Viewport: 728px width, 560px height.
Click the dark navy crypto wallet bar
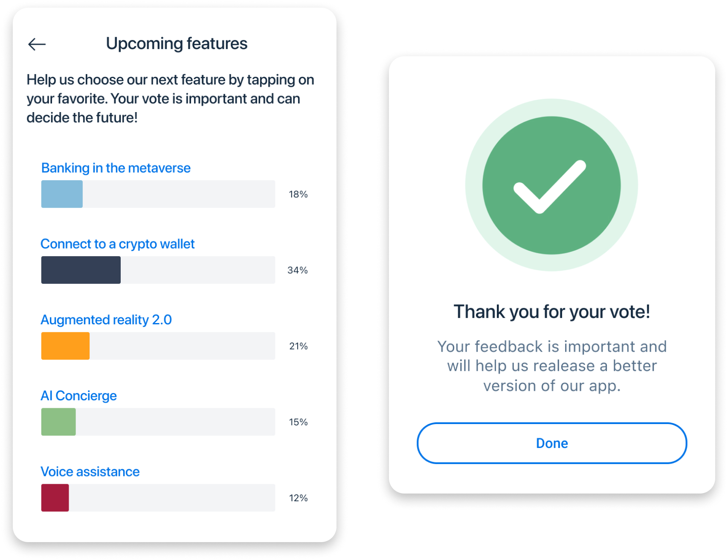[81, 270]
